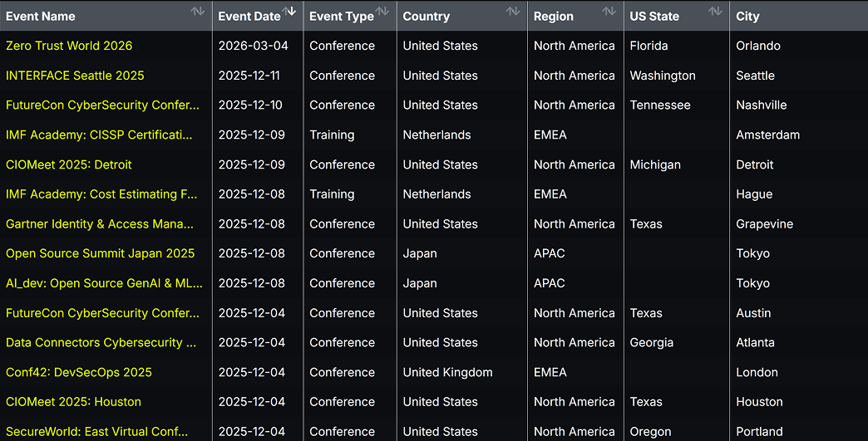
Task: Select Seattle city cell
Action: coord(755,76)
